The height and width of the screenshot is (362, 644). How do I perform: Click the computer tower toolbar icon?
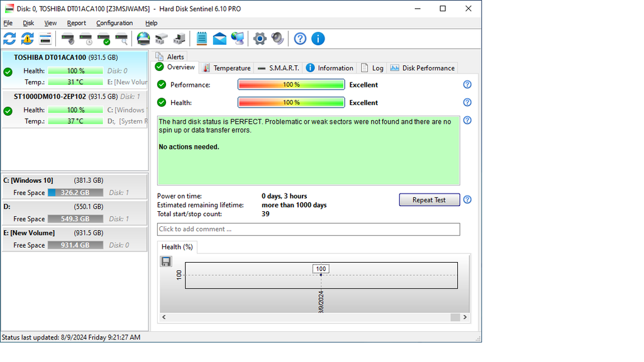click(179, 39)
